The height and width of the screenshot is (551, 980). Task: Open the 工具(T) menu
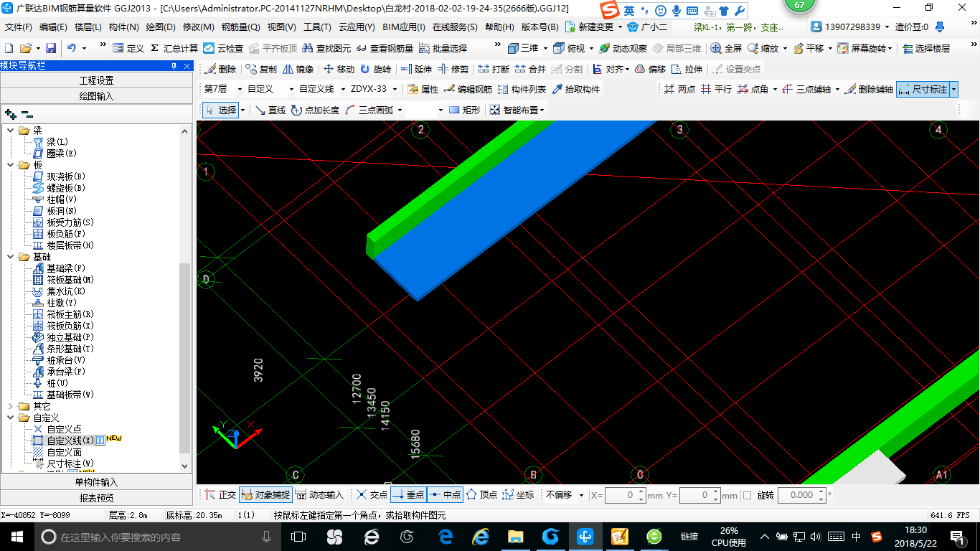coord(317,27)
